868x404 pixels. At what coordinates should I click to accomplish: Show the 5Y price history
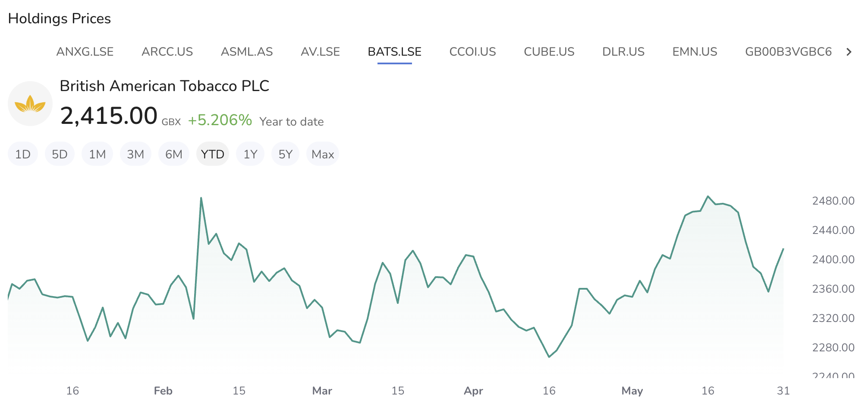pyautogui.click(x=285, y=154)
